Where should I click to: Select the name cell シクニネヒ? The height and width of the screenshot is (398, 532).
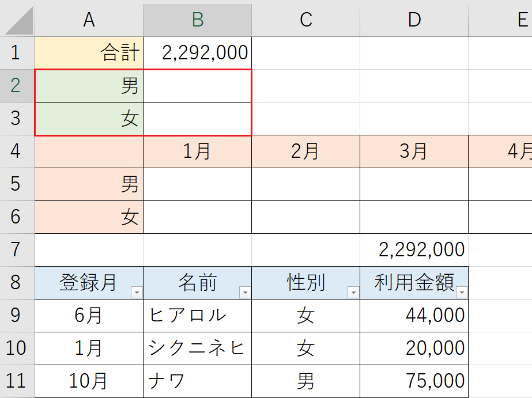[198, 348]
